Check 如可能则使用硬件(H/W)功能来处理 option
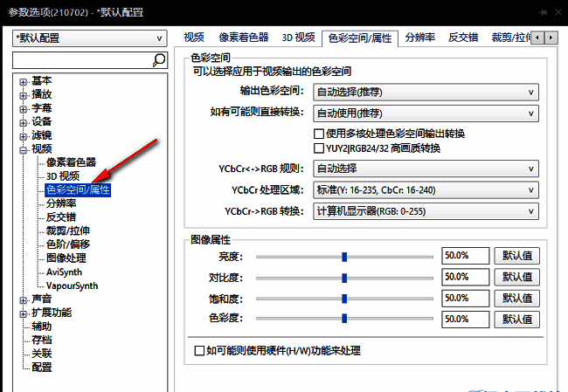This screenshot has width=568, height=392. tap(199, 351)
